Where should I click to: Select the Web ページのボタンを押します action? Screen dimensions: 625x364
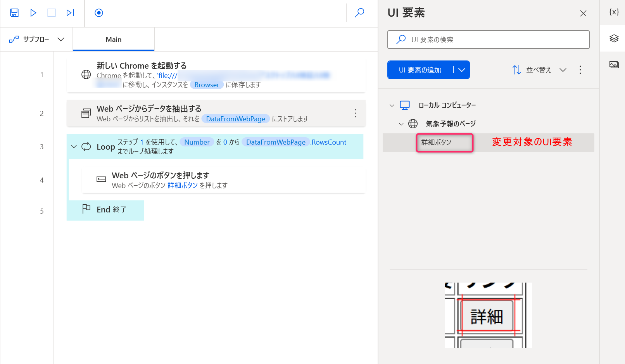(223, 180)
